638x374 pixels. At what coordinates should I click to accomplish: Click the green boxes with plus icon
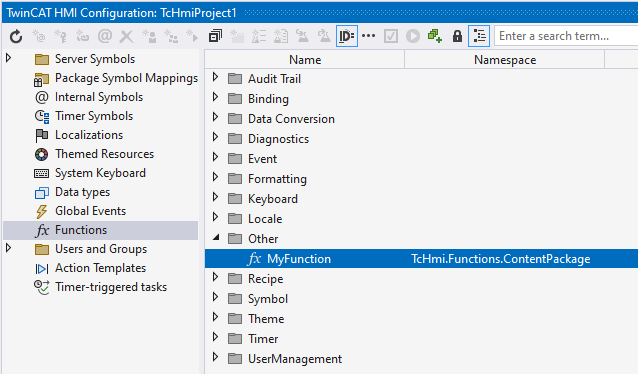(x=435, y=36)
